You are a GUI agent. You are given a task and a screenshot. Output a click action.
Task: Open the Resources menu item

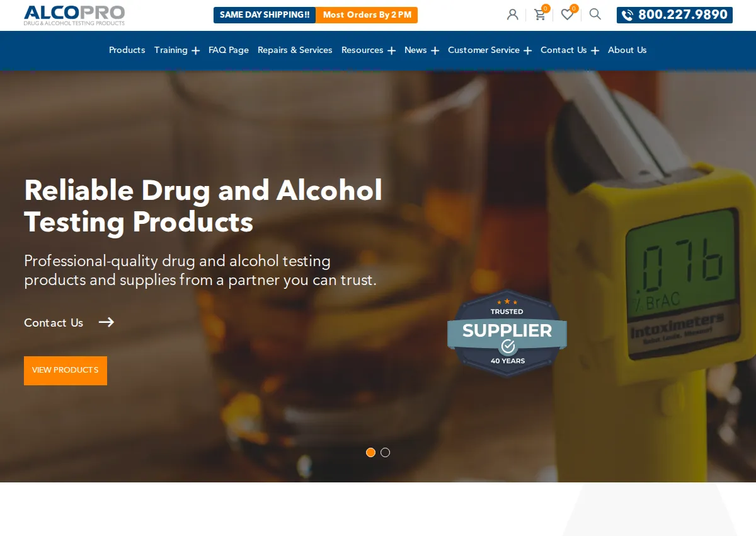click(362, 50)
